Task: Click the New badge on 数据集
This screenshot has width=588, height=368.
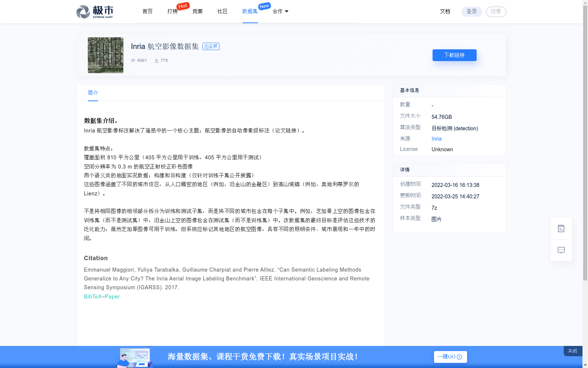Action: click(264, 6)
